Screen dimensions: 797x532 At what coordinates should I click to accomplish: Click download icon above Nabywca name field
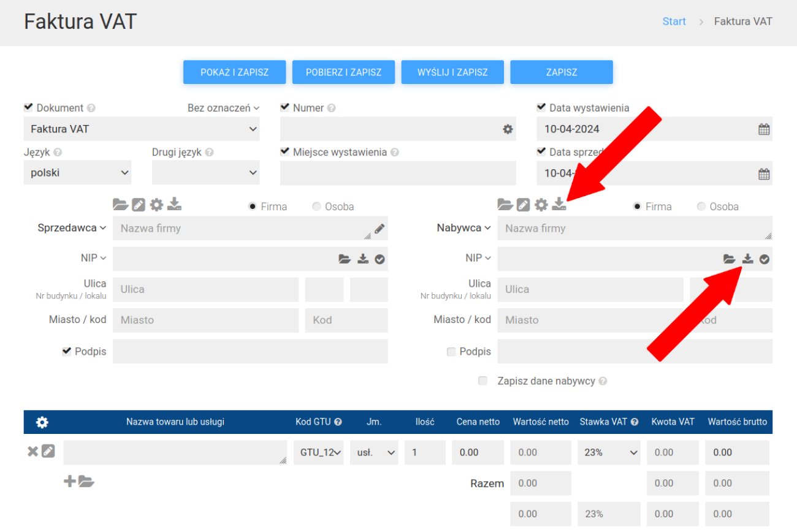click(x=559, y=205)
